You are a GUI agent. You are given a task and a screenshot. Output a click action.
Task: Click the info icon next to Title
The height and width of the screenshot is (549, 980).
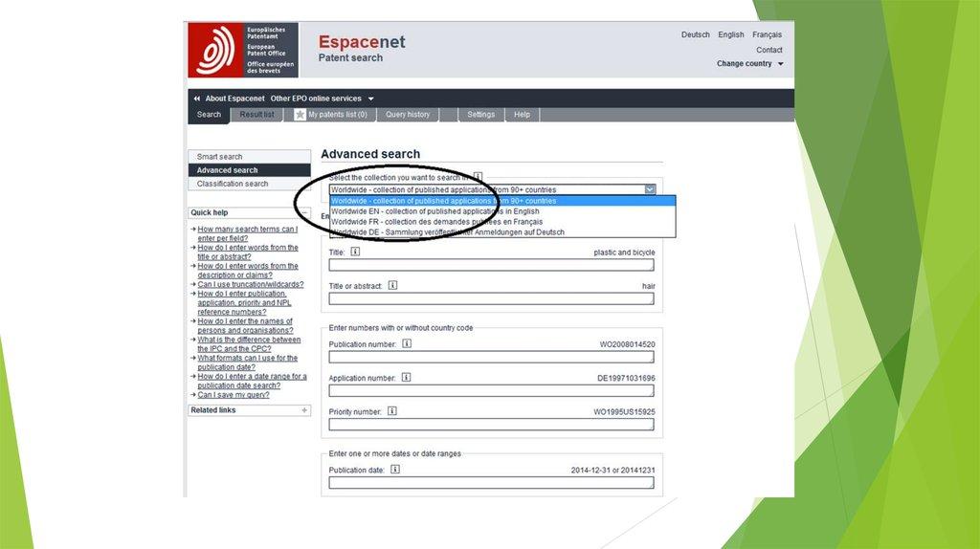pyautogui.click(x=355, y=253)
